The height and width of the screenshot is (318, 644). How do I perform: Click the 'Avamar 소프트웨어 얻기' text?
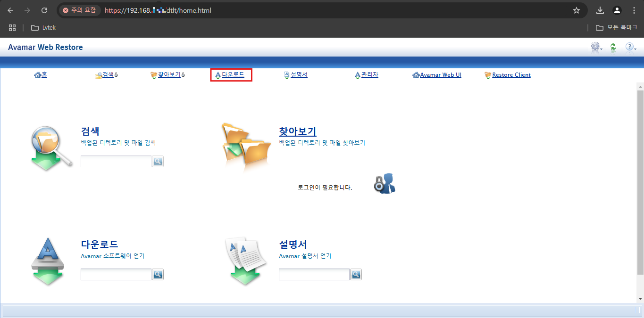pos(113,256)
